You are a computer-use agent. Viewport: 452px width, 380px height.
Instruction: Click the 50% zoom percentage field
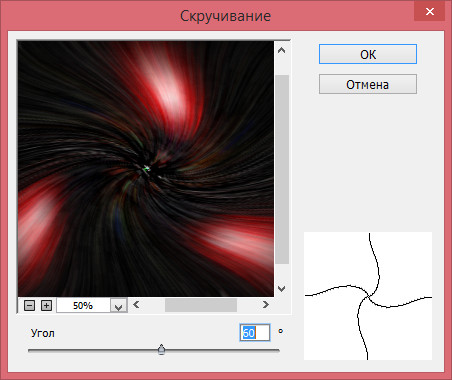(83, 305)
